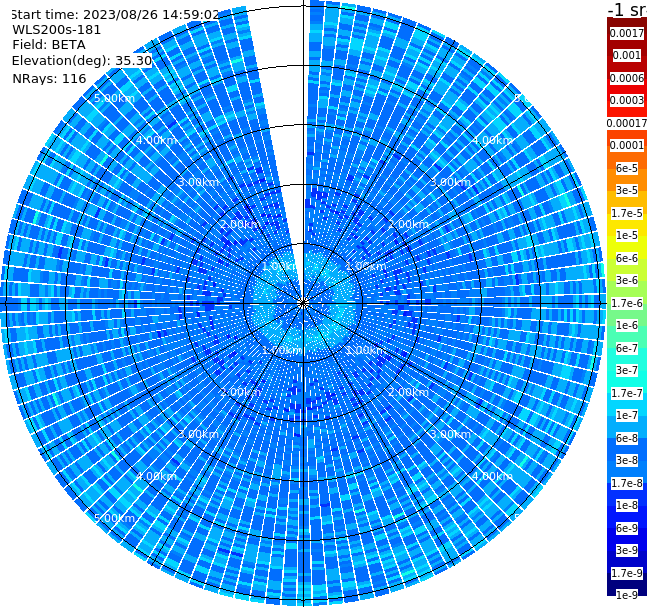
Task: Click the Start time 2023/08/26 14:59:02 text
Action: click(x=115, y=15)
